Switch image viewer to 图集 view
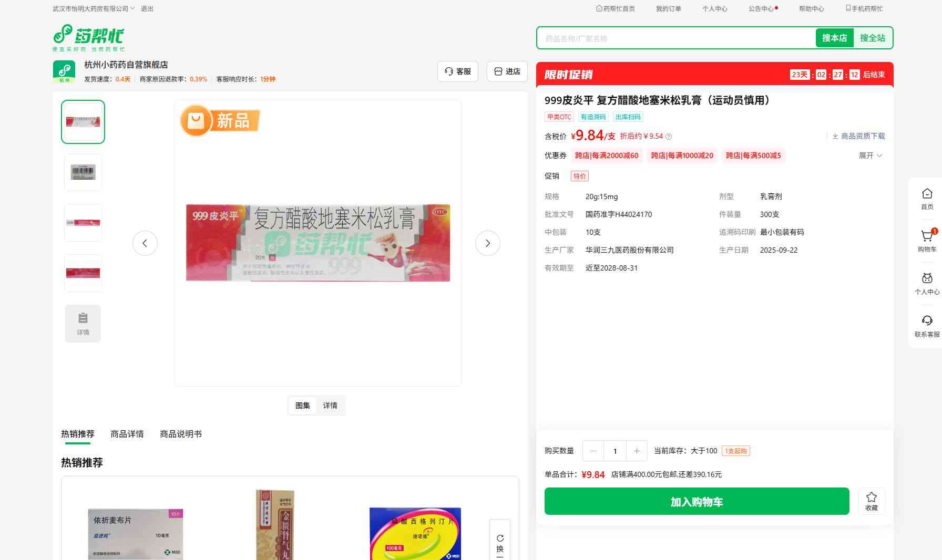Screen dimensions: 942x560 (x=302, y=406)
